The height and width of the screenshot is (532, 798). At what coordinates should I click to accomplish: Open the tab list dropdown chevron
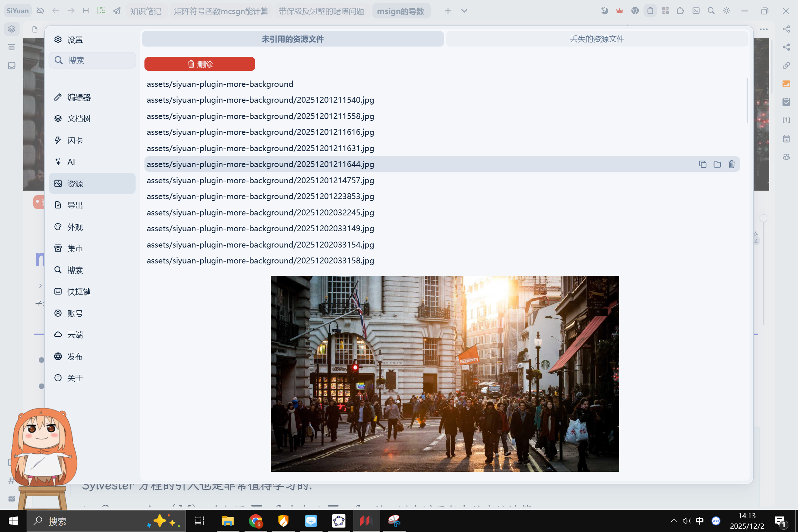[x=464, y=11]
